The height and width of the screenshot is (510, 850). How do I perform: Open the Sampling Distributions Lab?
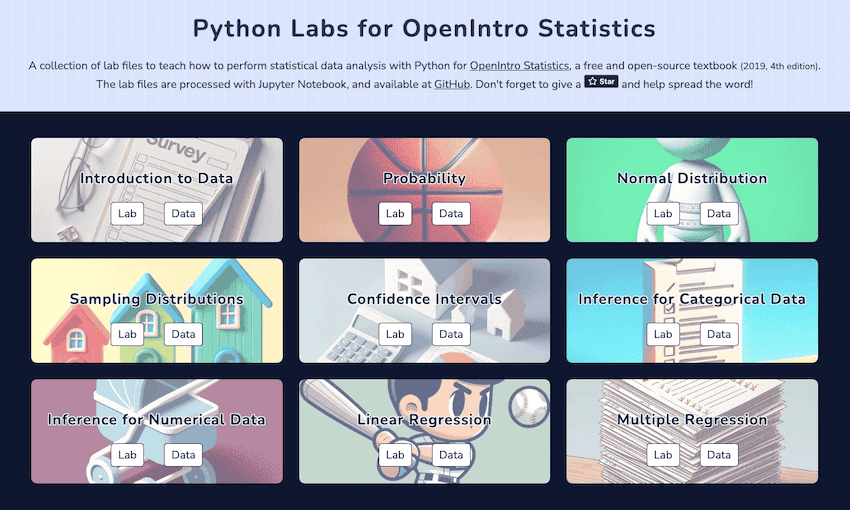click(x=127, y=334)
